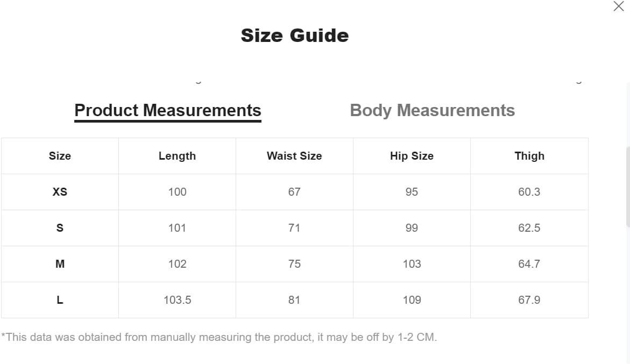Image resolution: width=630 pixels, height=364 pixels.
Task: Click the S thigh value 62.5
Action: click(529, 228)
